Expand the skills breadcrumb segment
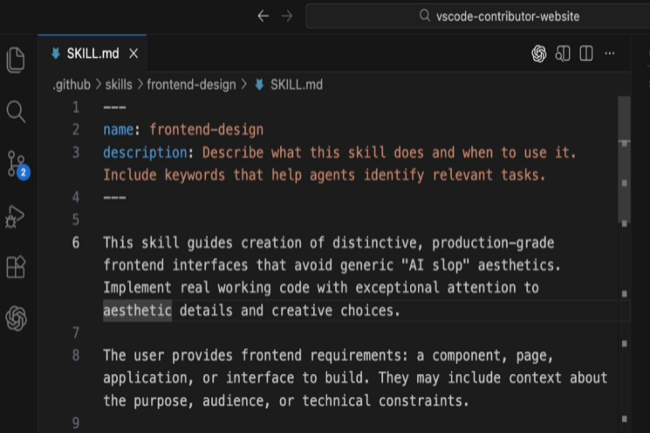This screenshot has height=433, width=650. 123,85
